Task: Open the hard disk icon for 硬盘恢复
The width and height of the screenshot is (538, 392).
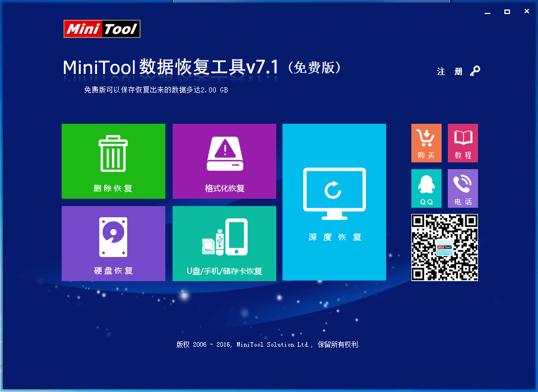Action: pyautogui.click(x=113, y=236)
